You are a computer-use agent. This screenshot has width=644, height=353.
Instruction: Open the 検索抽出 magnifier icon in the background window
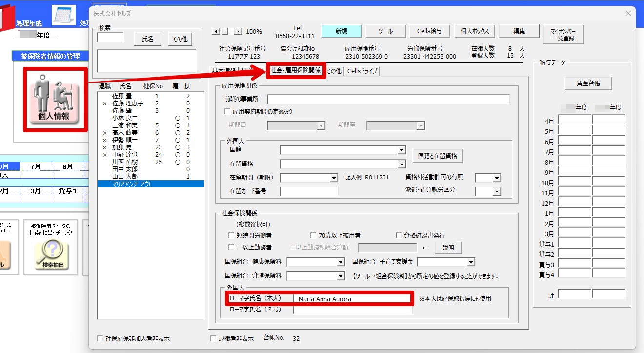[52, 254]
